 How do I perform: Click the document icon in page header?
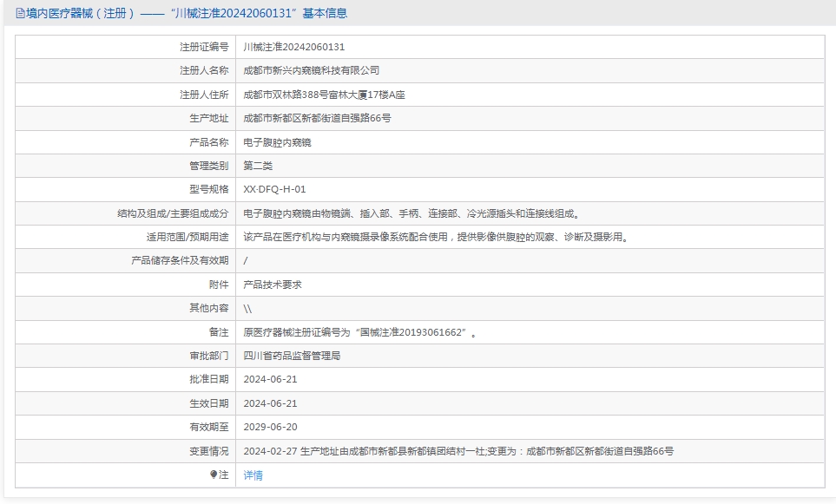pyautogui.click(x=20, y=14)
